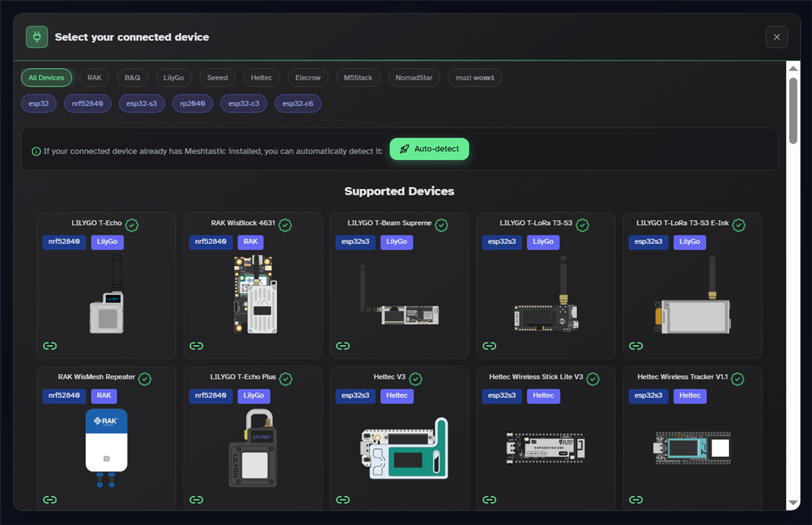The image size is (812, 525).
Task: Click the Heltec tag on Heltec V3 card
Action: tap(397, 395)
